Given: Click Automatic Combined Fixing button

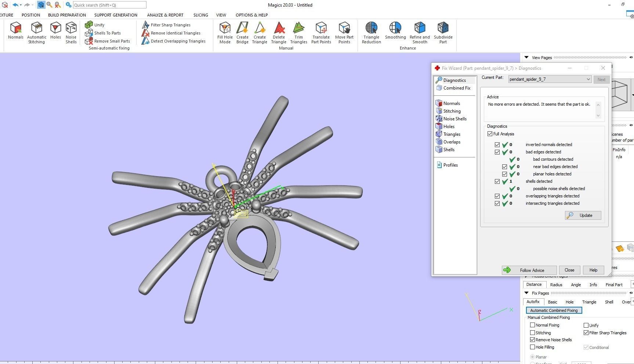Looking at the screenshot, I should point(554,310).
